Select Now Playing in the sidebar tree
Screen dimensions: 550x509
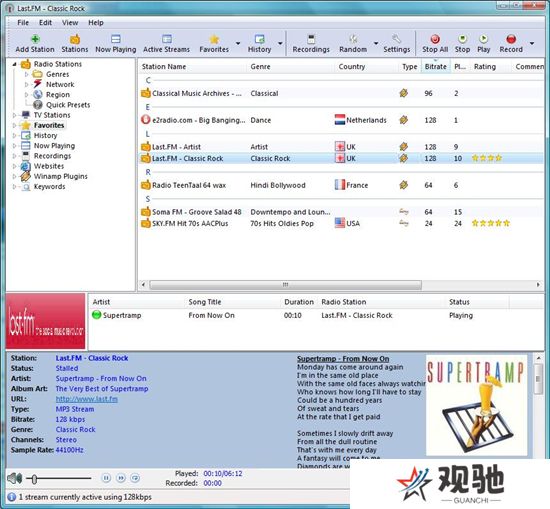(54, 146)
